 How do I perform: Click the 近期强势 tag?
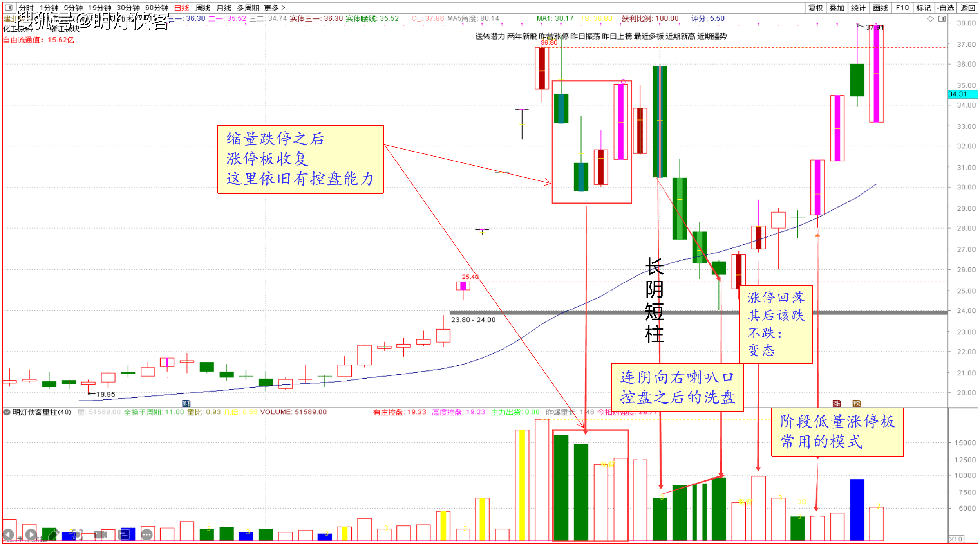[x=712, y=36]
